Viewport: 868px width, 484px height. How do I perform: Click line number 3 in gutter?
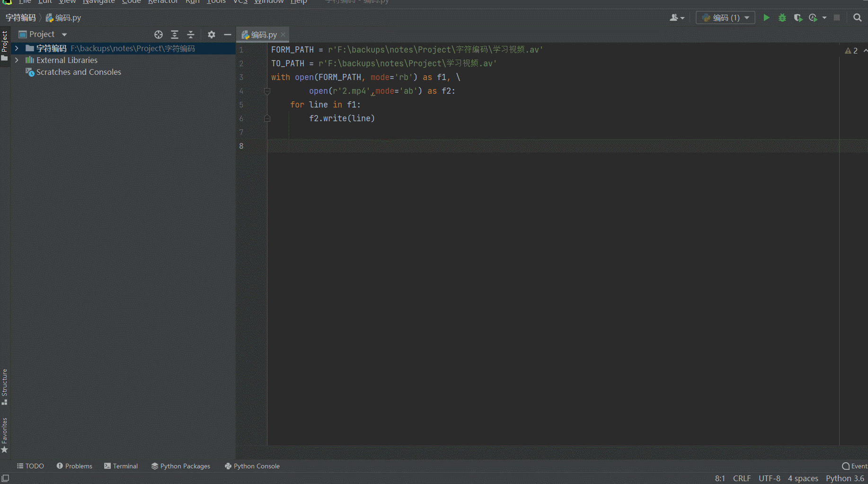pyautogui.click(x=241, y=77)
